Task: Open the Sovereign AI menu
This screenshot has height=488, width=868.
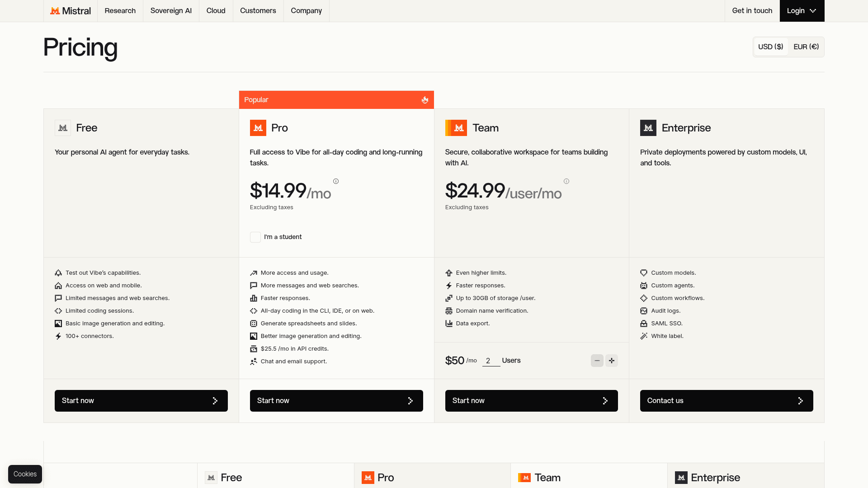Action: (x=171, y=11)
